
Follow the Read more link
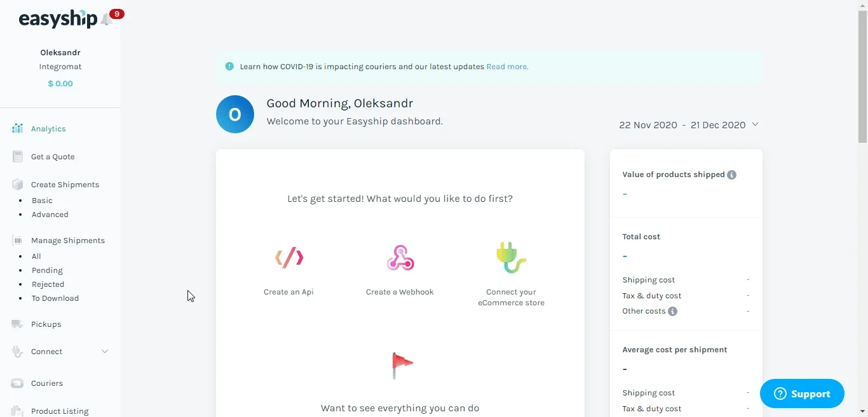pyautogui.click(x=507, y=66)
